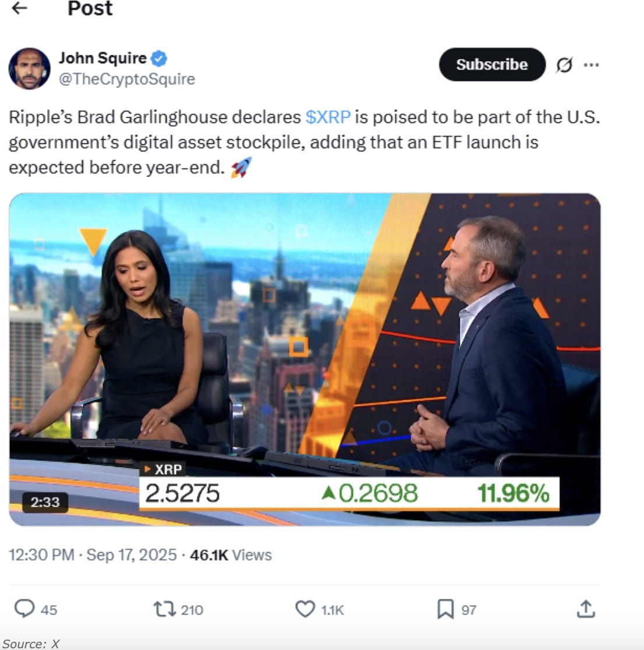Click the blue verified badge
The height and width of the screenshot is (650, 644).
159,58
